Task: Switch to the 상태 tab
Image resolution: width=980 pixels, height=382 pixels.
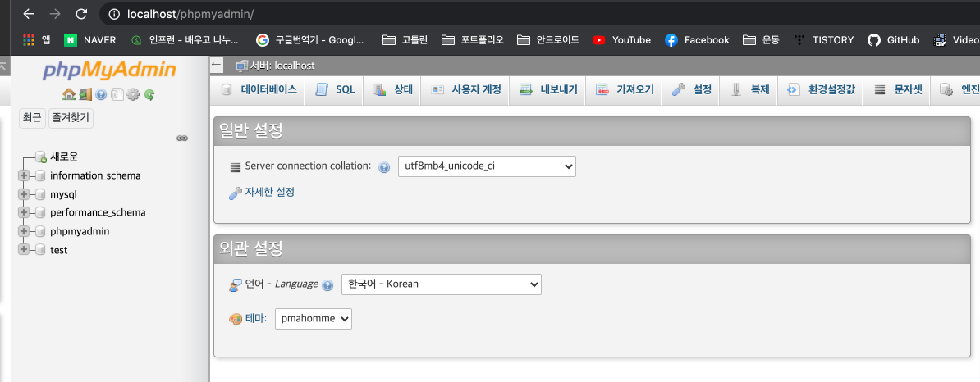Action: (392, 90)
